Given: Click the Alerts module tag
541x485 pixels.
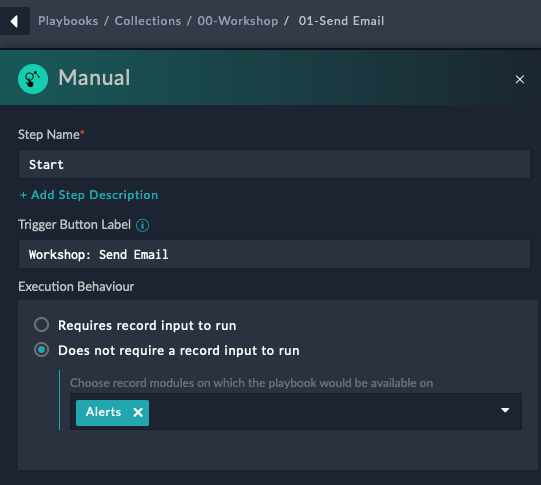Looking at the screenshot, I should pyautogui.click(x=104, y=412).
